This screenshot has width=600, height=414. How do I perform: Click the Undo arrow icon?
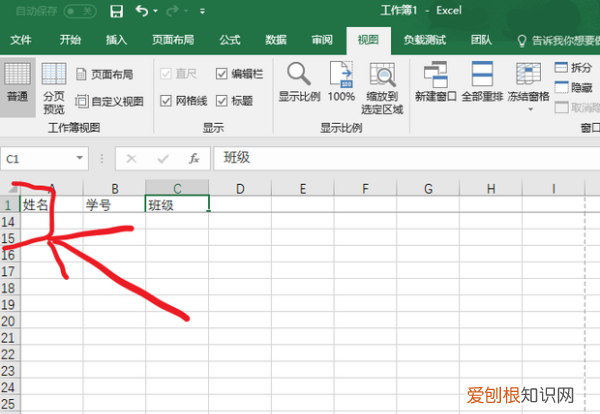click(x=142, y=11)
